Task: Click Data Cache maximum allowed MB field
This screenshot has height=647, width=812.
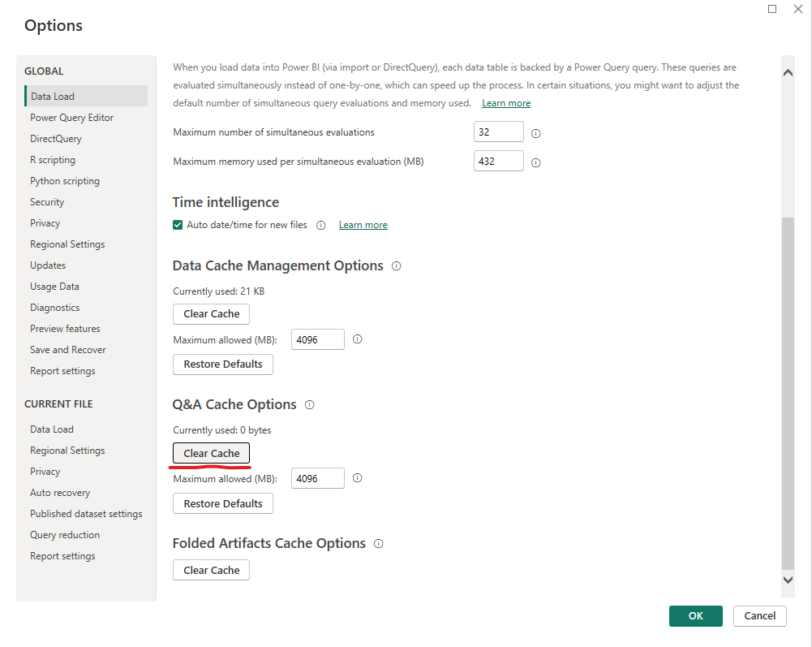Action: (317, 339)
